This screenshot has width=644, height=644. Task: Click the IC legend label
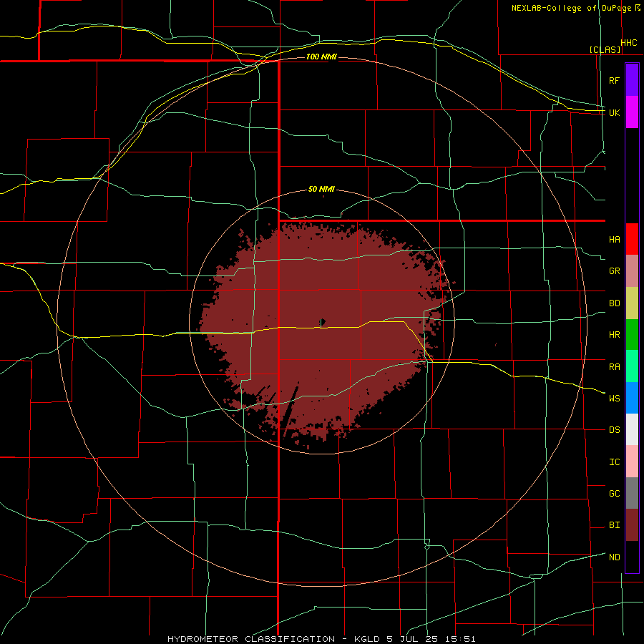(x=614, y=462)
